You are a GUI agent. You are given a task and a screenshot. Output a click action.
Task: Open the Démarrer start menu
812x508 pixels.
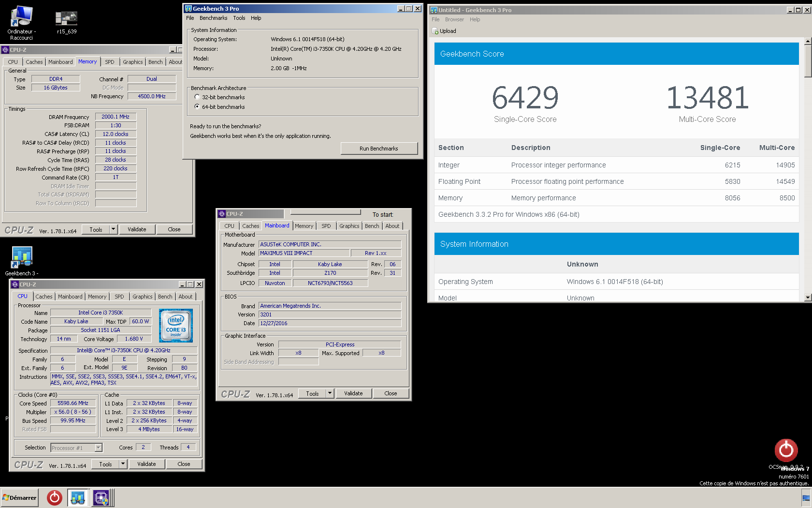(19, 497)
